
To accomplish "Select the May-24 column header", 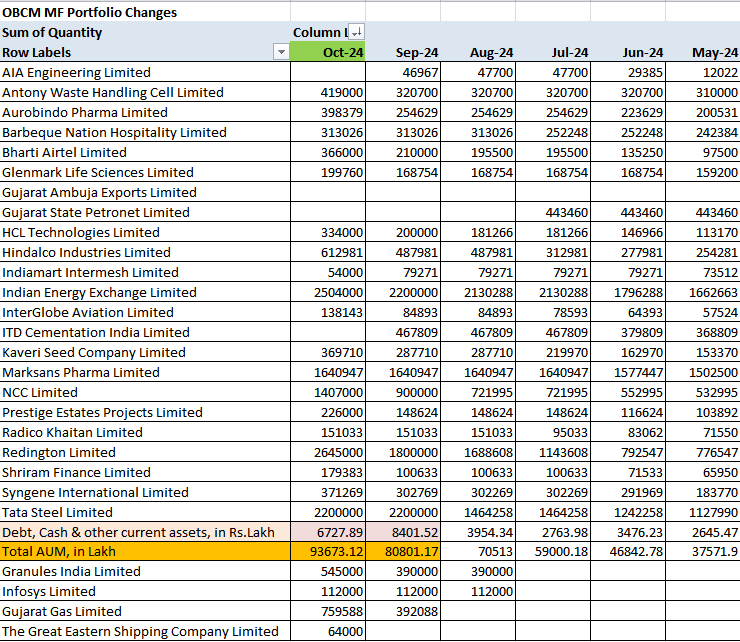I will pyautogui.click(x=715, y=52).
